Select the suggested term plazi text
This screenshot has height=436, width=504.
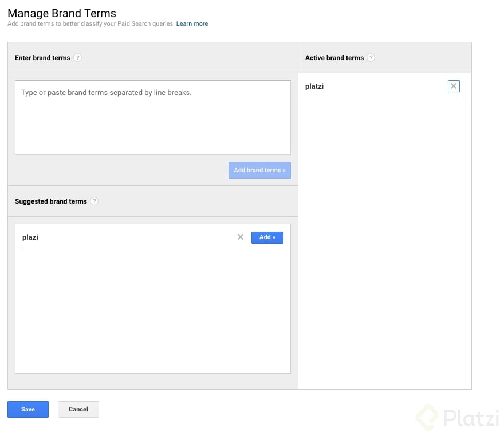(30, 237)
